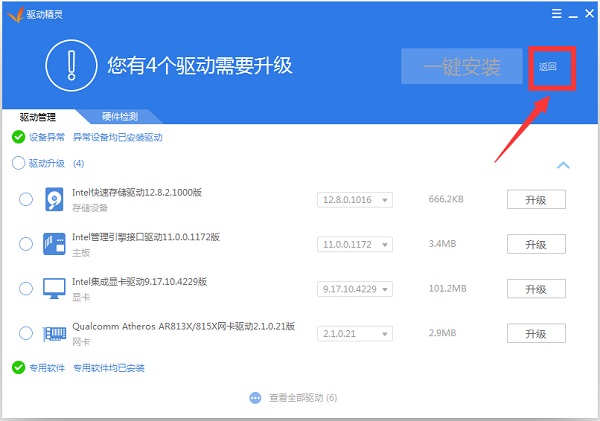Open version dropdown showing 12.8.0.1016

tap(355, 200)
